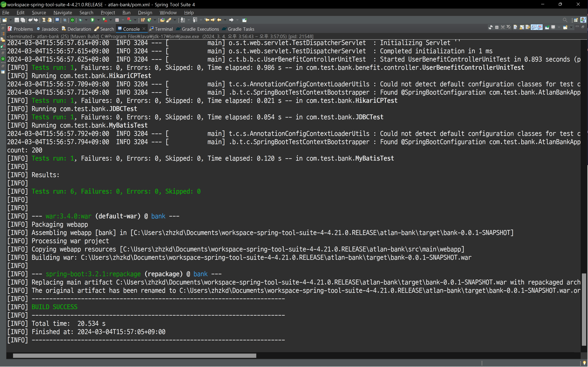Click the green Run button in the toolbar
The width and height of the screenshot is (588, 367).
(x=92, y=20)
